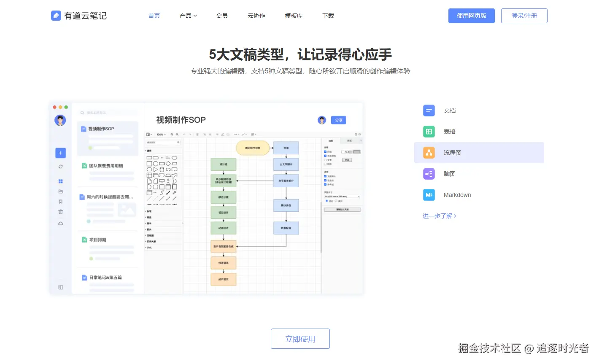Select the Markdown type icon

[429, 195]
